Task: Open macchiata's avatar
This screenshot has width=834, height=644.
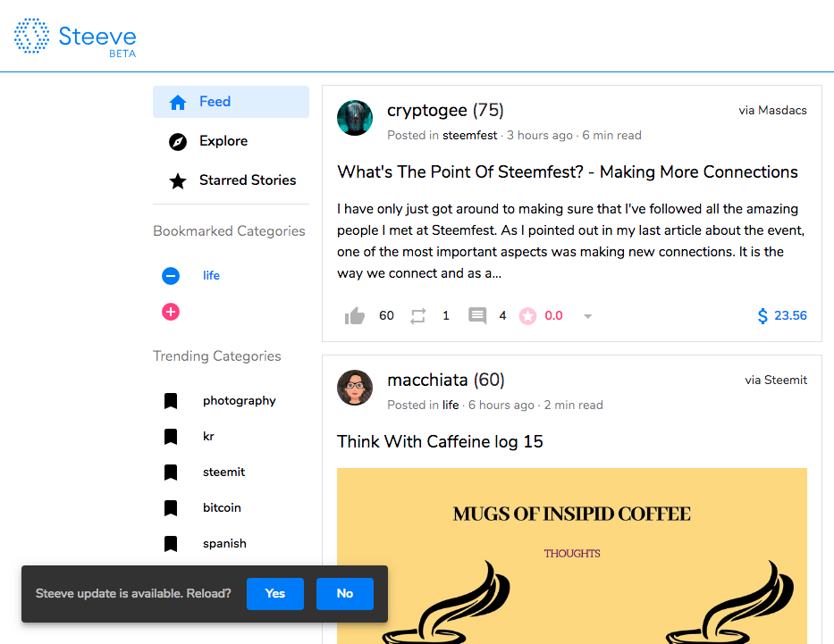Action: [x=355, y=388]
